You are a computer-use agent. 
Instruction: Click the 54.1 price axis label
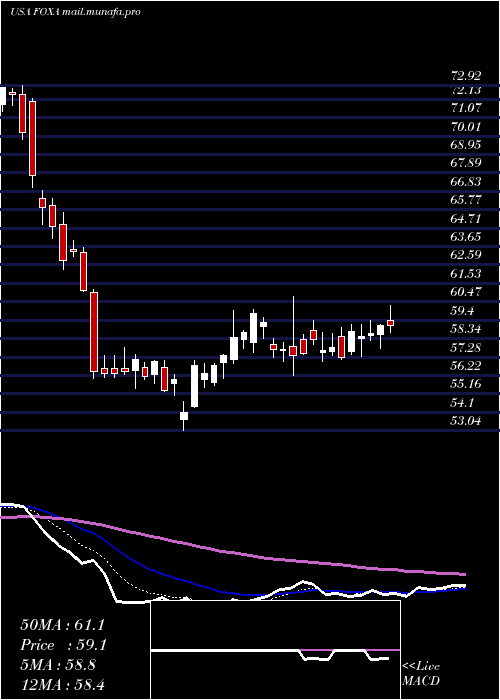tap(462, 404)
